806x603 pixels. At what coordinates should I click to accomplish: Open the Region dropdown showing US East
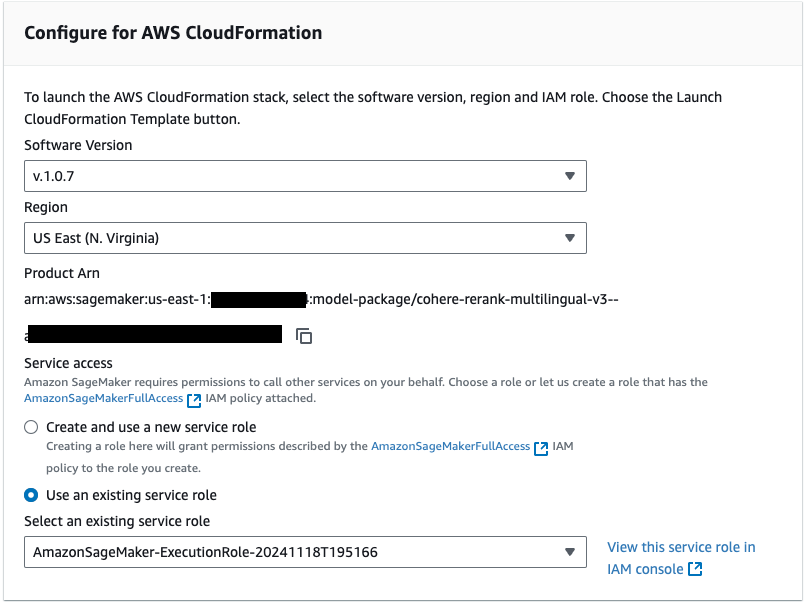click(305, 238)
